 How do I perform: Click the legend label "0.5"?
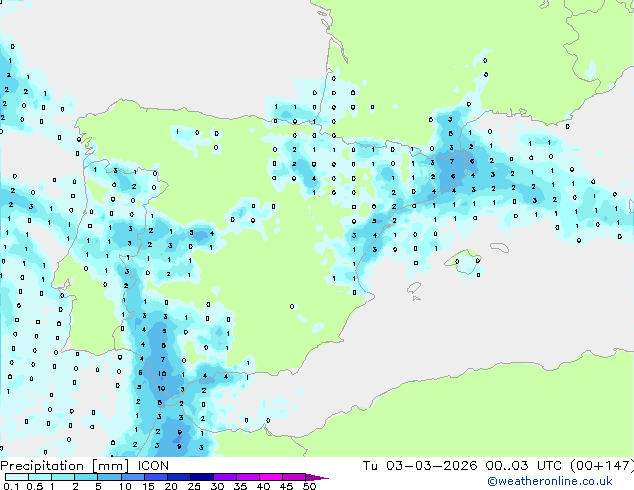click(x=34, y=486)
